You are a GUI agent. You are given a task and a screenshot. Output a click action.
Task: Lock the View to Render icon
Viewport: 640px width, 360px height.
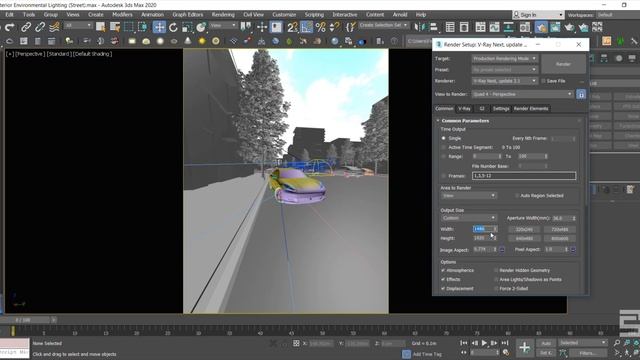[x=581, y=94]
